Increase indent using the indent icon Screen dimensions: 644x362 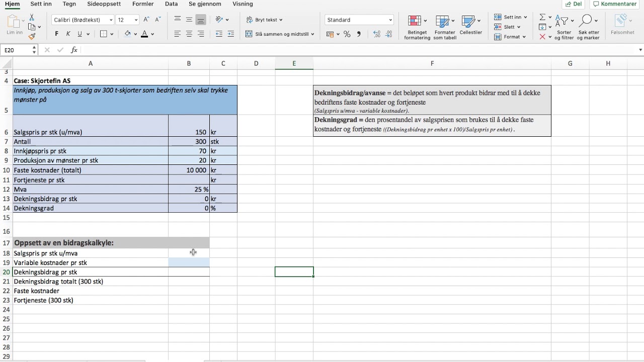[x=231, y=34]
